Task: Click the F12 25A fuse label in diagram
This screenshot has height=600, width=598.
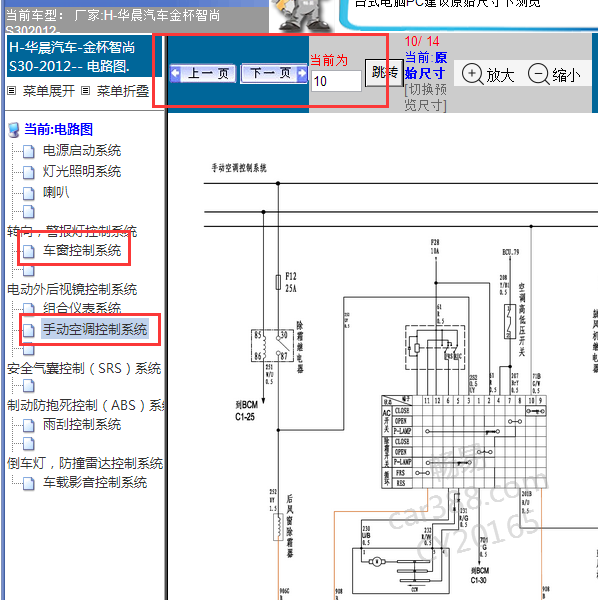Action: (291, 282)
